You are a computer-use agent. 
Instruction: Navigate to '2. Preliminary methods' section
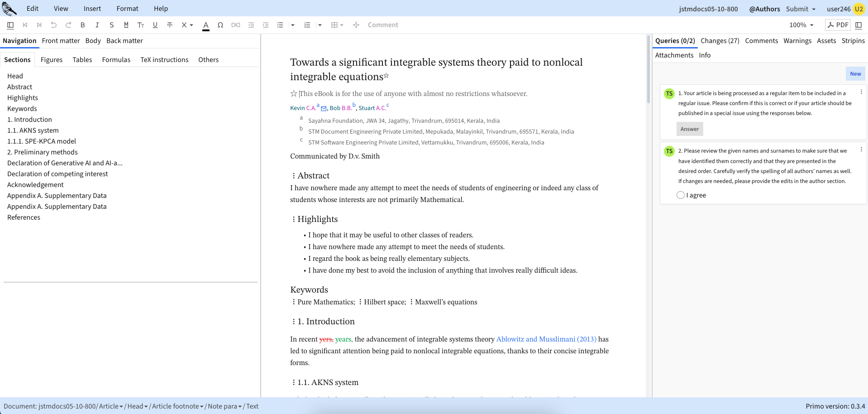pyautogui.click(x=42, y=152)
